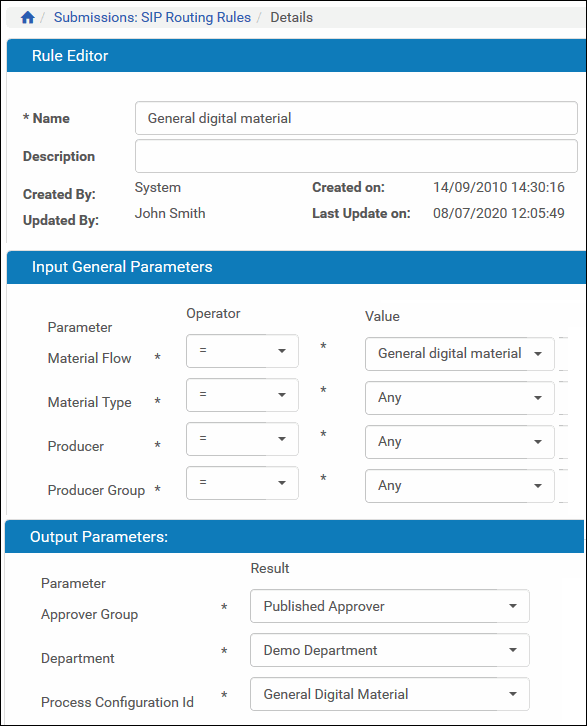Open Producer Group operator dropdown arrow

pos(282,483)
